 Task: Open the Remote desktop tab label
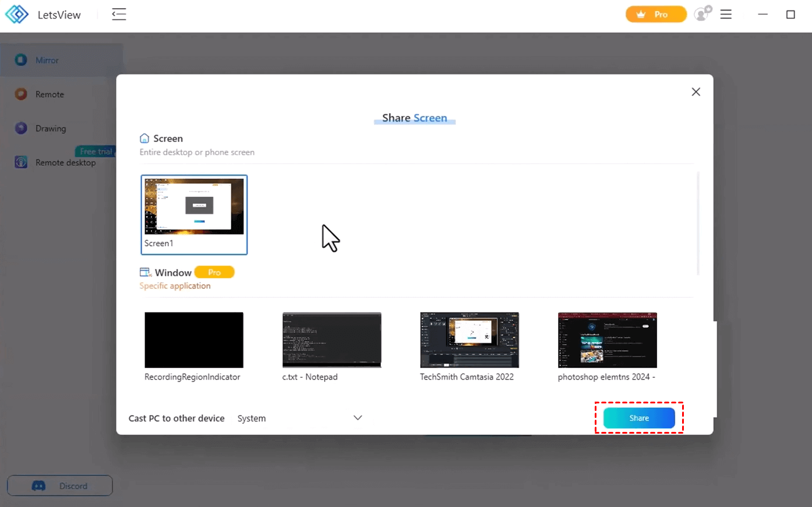pos(66,163)
